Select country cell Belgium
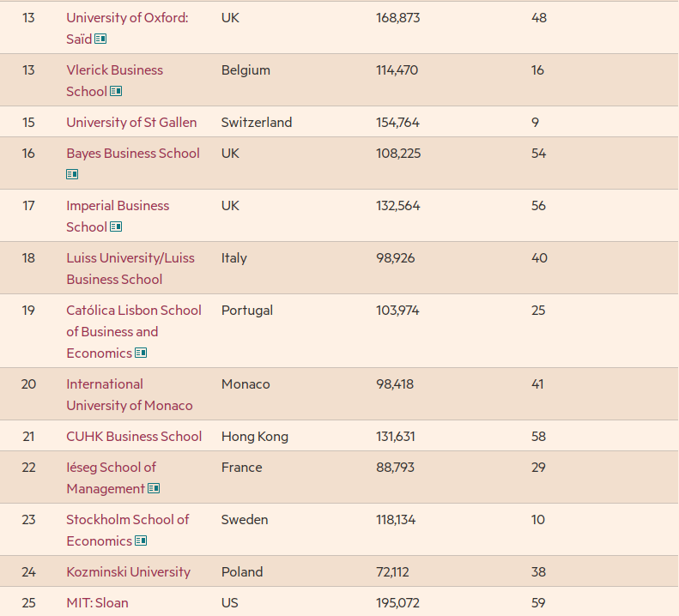 coord(246,70)
